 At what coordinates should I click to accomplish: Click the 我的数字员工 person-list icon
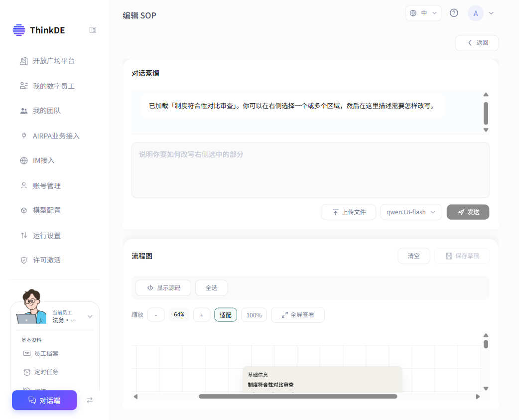(x=24, y=86)
